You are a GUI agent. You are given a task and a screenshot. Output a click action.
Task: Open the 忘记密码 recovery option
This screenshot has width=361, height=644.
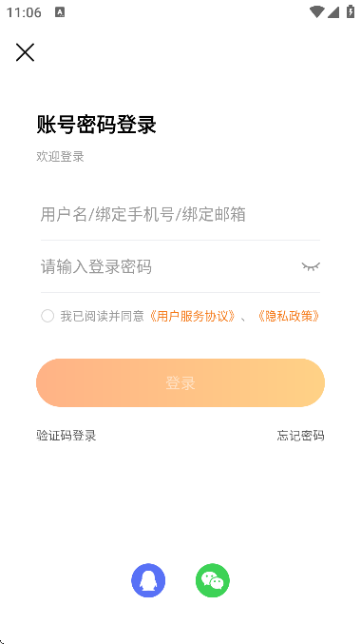click(x=301, y=436)
